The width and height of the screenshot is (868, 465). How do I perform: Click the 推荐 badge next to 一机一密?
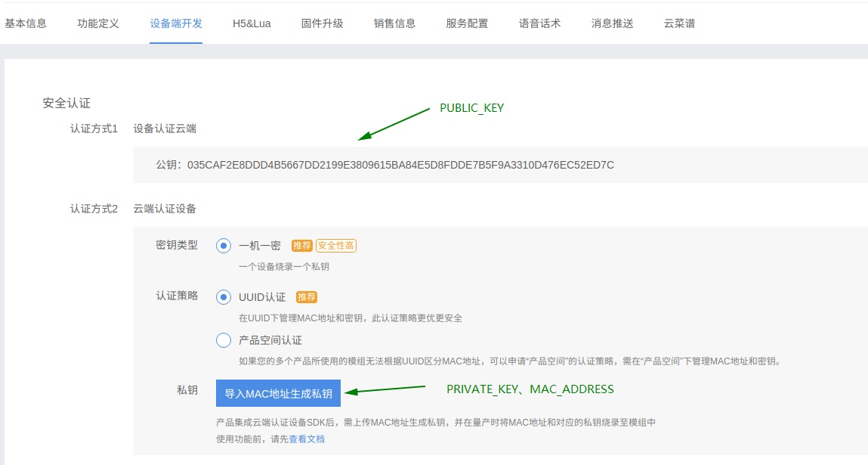tap(301, 246)
